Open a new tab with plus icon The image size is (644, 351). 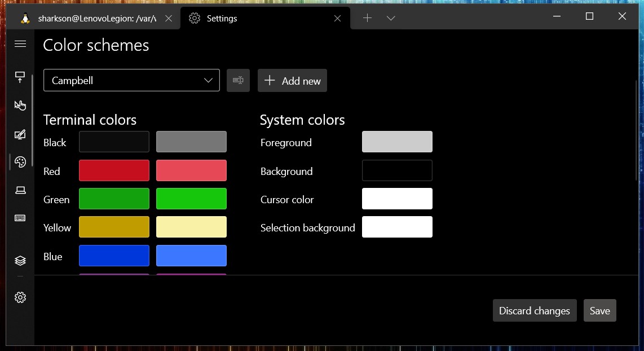367,18
